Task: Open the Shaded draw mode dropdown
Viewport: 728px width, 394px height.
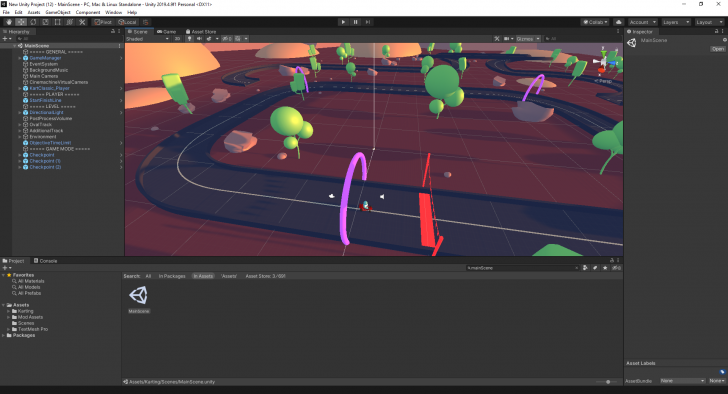Action: click(148, 39)
